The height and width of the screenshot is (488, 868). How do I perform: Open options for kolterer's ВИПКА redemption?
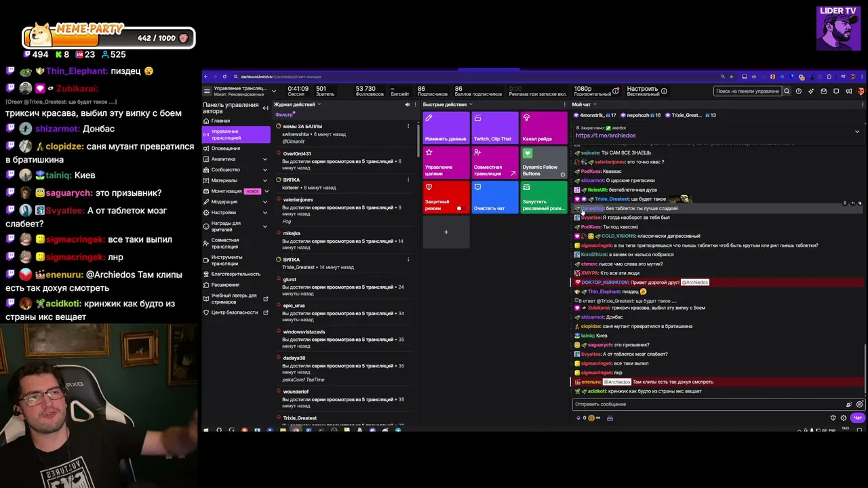coord(408,180)
